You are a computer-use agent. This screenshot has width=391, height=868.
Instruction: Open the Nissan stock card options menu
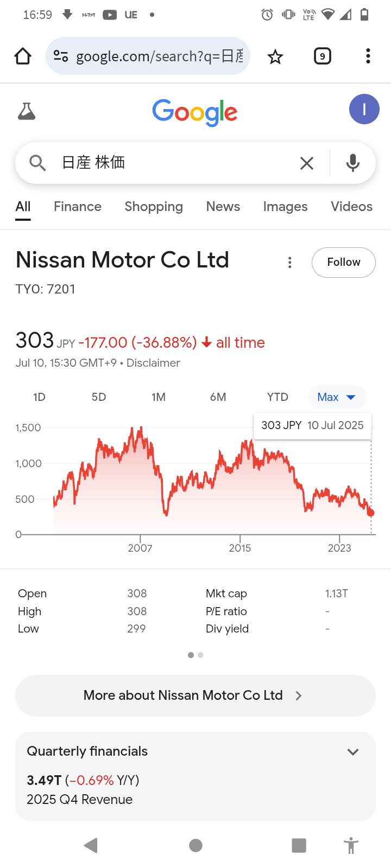pos(290,263)
